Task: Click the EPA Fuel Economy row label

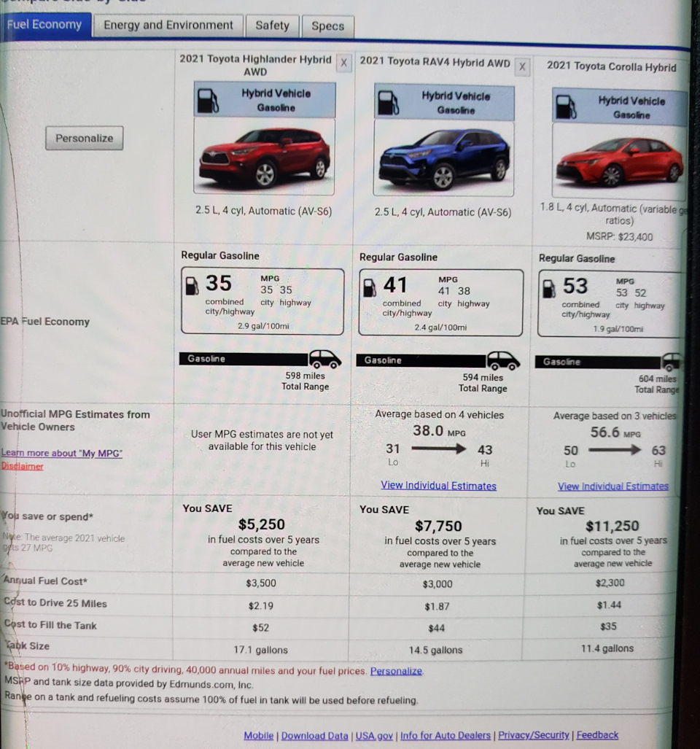Action: [x=45, y=322]
